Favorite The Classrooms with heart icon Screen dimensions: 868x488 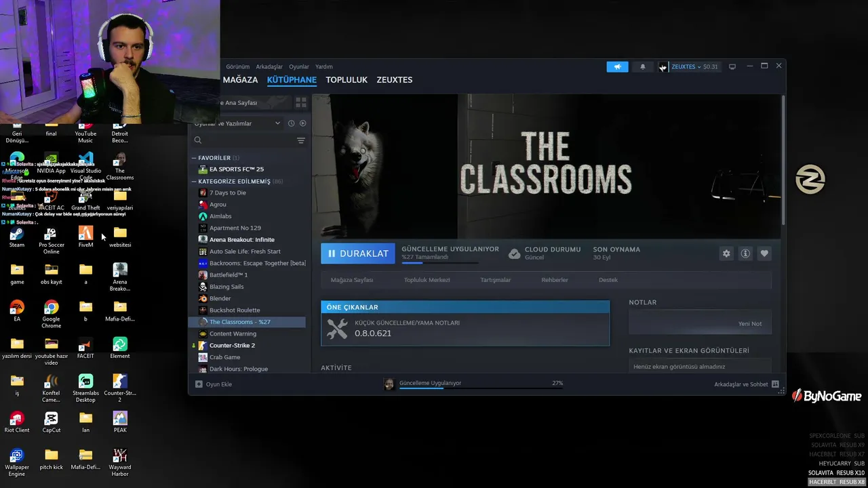pyautogui.click(x=764, y=253)
